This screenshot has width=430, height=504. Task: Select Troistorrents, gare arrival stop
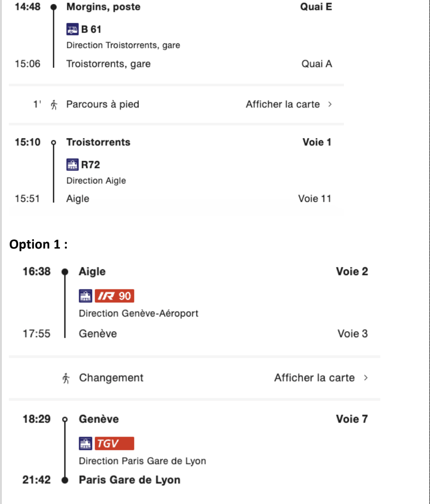pos(108,63)
